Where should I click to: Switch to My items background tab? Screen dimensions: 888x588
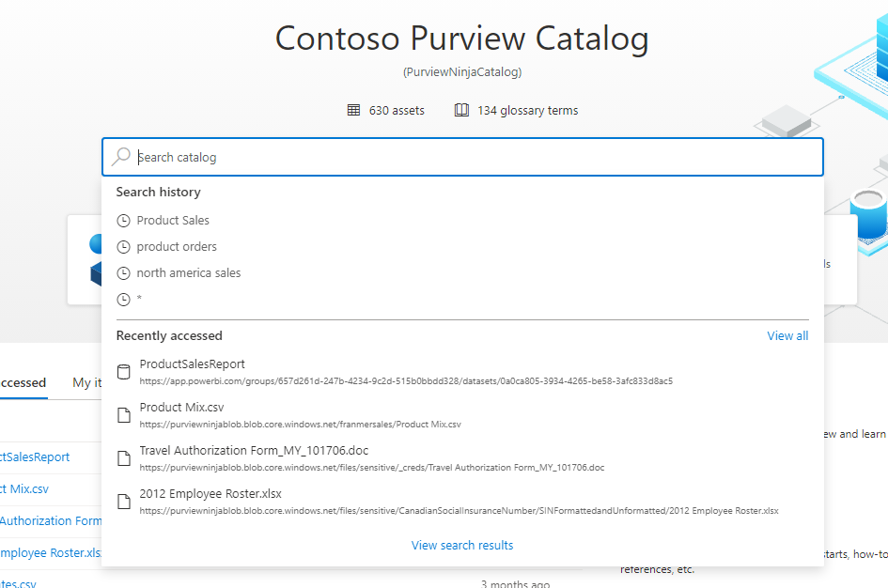[x=87, y=382]
